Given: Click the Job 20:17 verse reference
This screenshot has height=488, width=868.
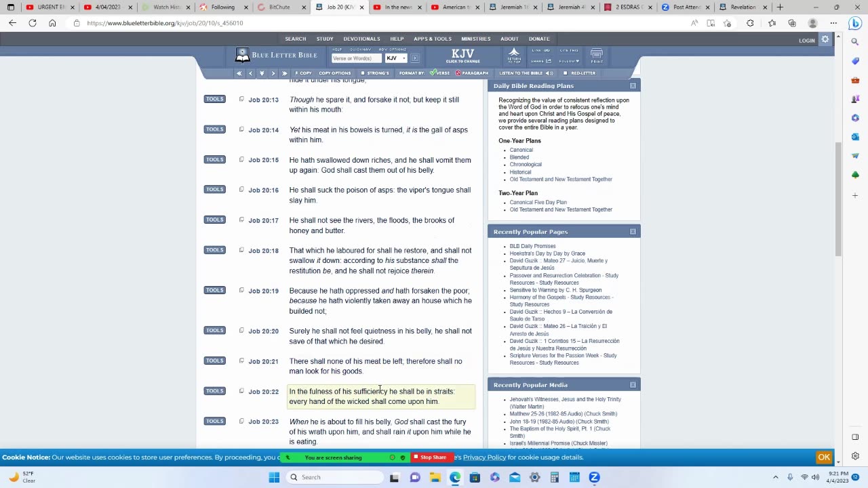Looking at the screenshot, I should click(263, 220).
